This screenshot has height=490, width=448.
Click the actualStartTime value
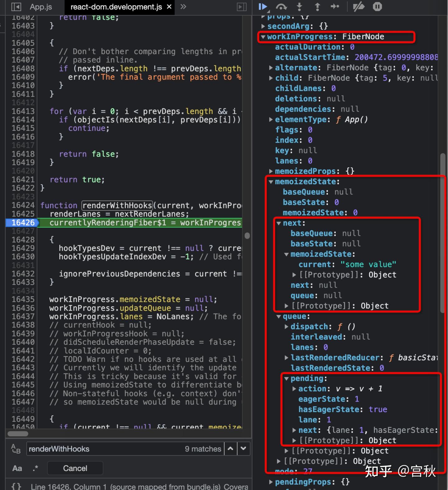pos(396,57)
